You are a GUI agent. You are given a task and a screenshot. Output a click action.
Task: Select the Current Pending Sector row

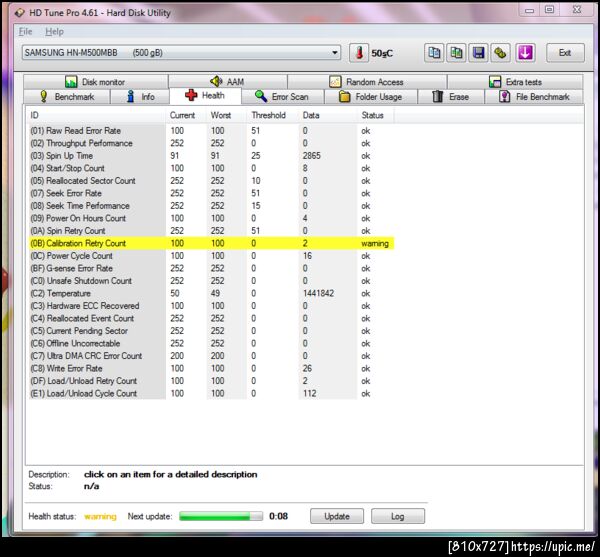[x=211, y=331]
